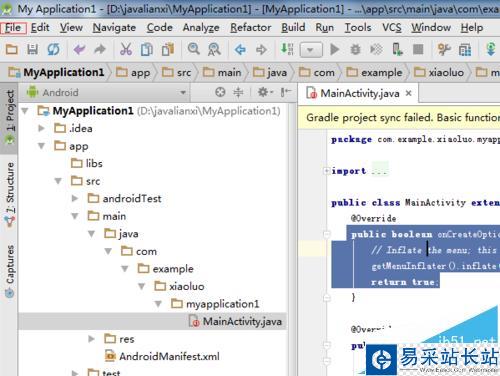
Task: Open the Window menu
Action: pos(431,28)
